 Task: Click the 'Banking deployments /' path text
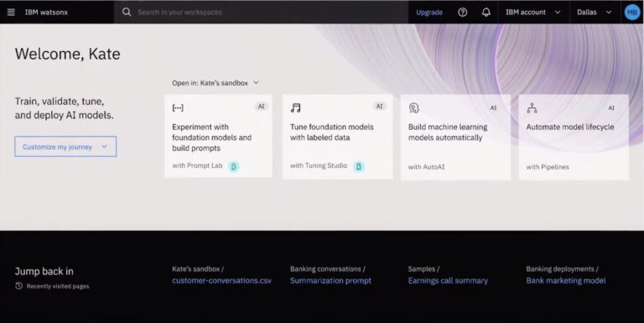pos(562,268)
